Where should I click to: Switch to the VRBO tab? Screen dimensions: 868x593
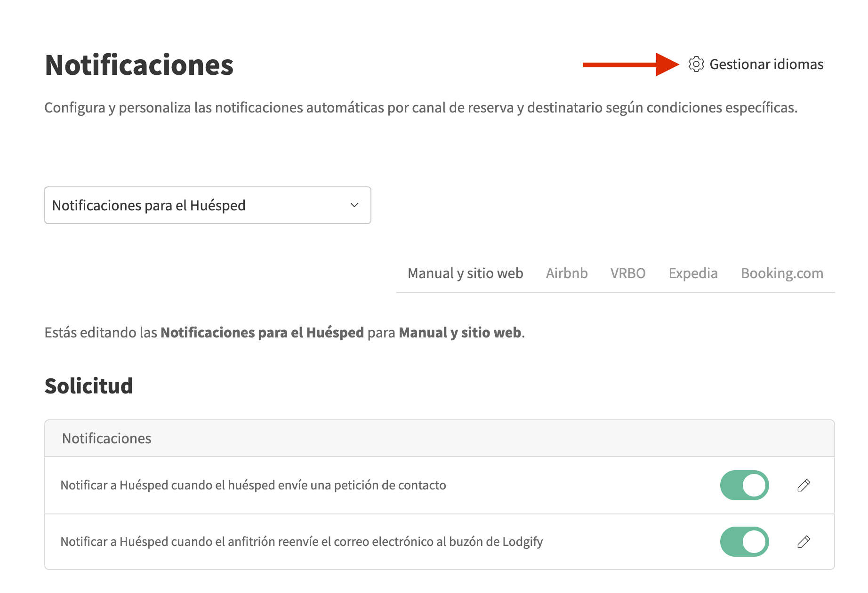[x=628, y=273]
